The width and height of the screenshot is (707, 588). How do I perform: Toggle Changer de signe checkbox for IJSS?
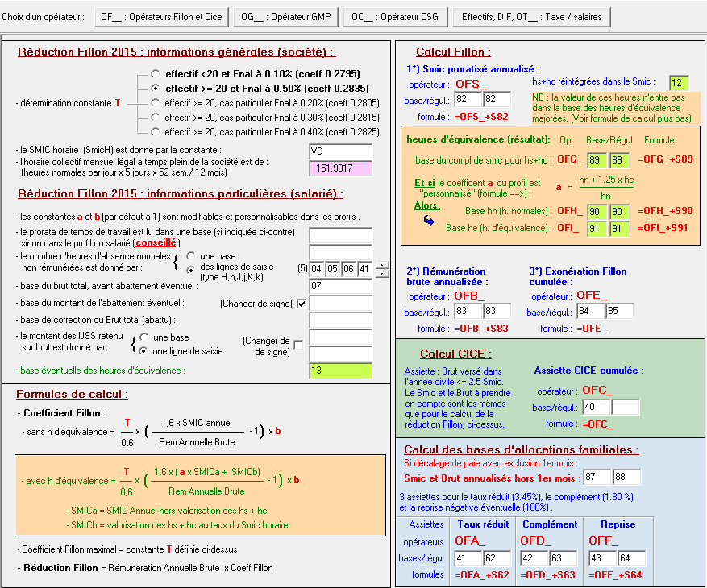298,345
